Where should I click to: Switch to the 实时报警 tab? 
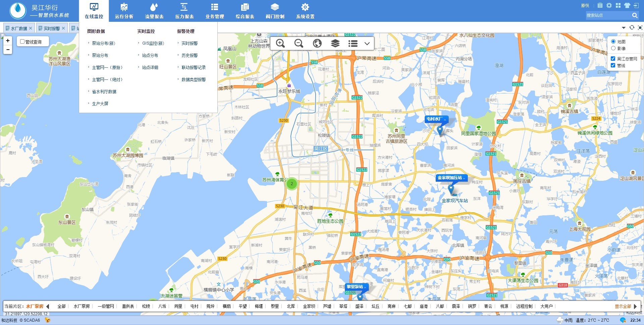pos(52,29)
